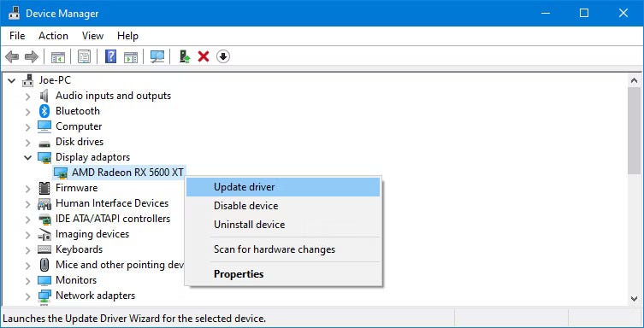Click the red X Uninstall device icon
The height and width of the screenshot is (328, 644).
pos(204,56)
